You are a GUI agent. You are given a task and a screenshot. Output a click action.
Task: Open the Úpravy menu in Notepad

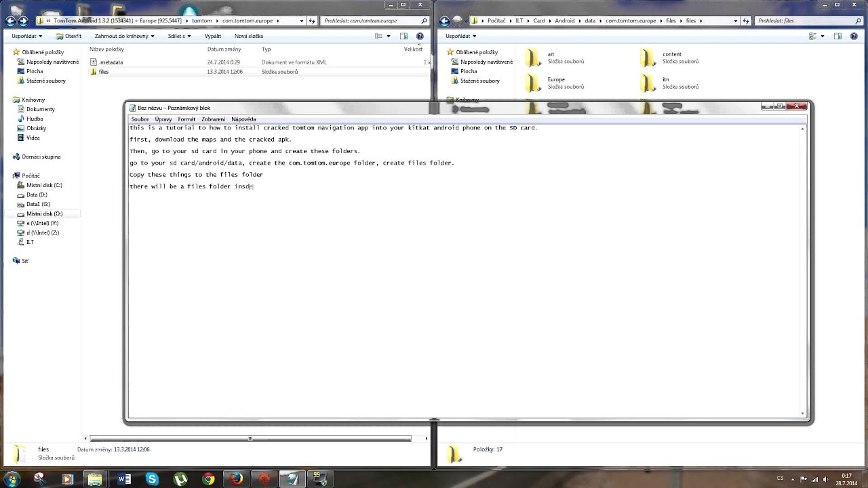pyautogui.click(x=163, y=119)
